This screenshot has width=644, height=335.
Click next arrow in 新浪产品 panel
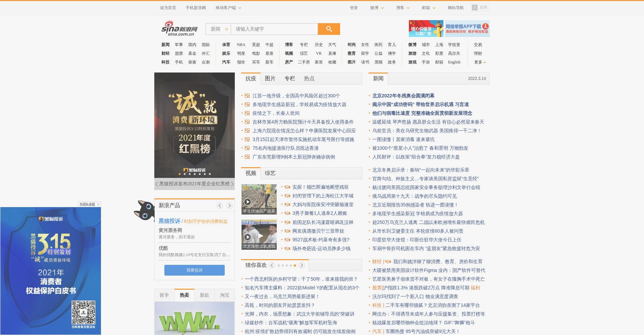click(229, 205)
